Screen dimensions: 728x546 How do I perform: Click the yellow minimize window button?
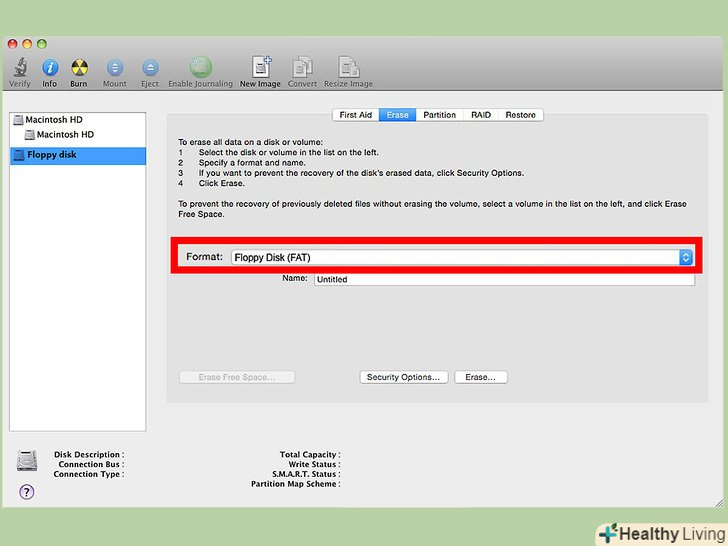coord(27,44)
